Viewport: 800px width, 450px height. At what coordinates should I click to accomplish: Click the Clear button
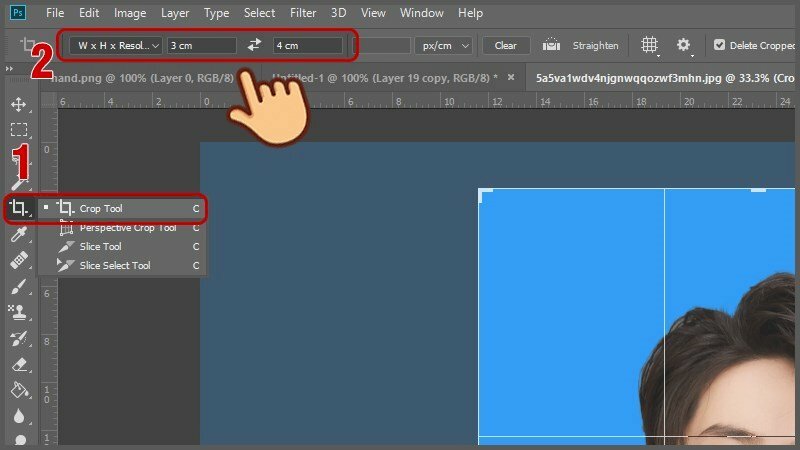point(505,45)
